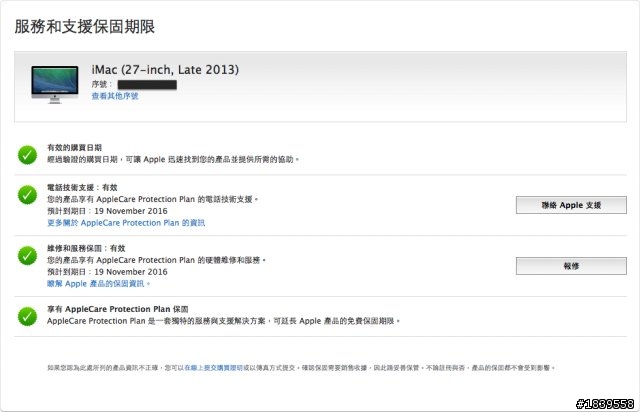The height and width of the screenshot is (412, 640).
Task: Open the 瞭解 Apple 產品的保固資訊 link
Action: coord(98,283)
